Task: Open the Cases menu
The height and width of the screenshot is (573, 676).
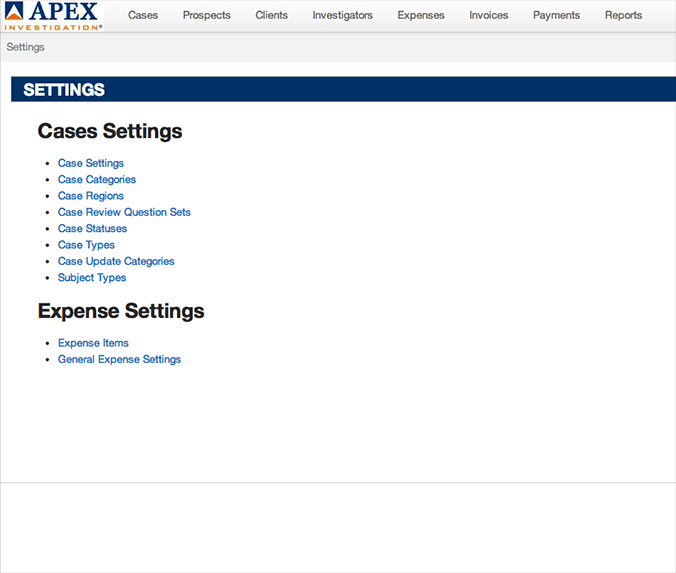Action: [x=143, y=15]
